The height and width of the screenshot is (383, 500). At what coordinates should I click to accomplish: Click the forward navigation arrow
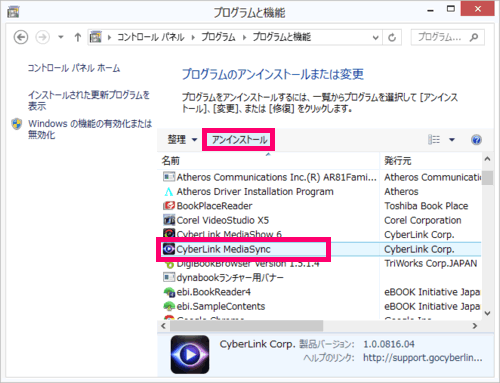[x=43, y=37]
